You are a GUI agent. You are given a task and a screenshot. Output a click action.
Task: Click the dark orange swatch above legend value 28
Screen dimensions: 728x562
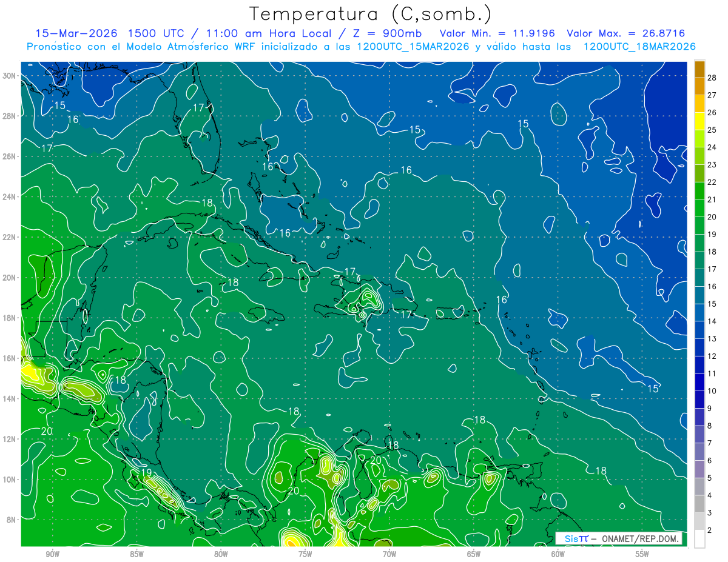point(699,69)
